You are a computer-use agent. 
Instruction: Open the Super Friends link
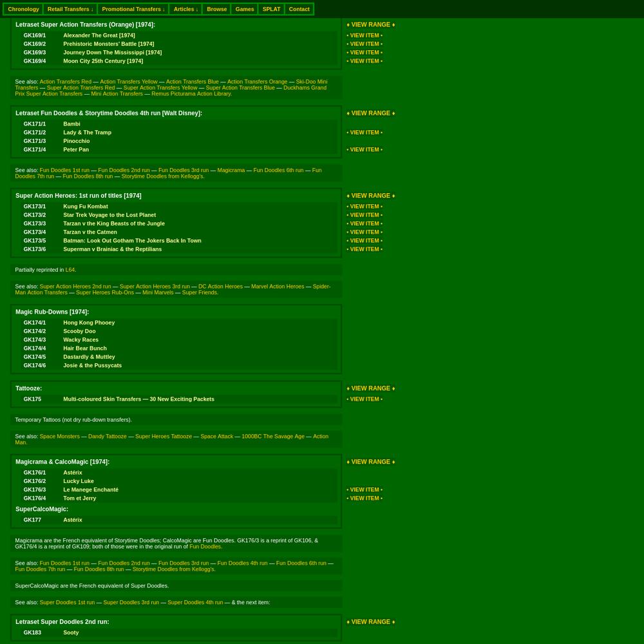coord(200,293)
